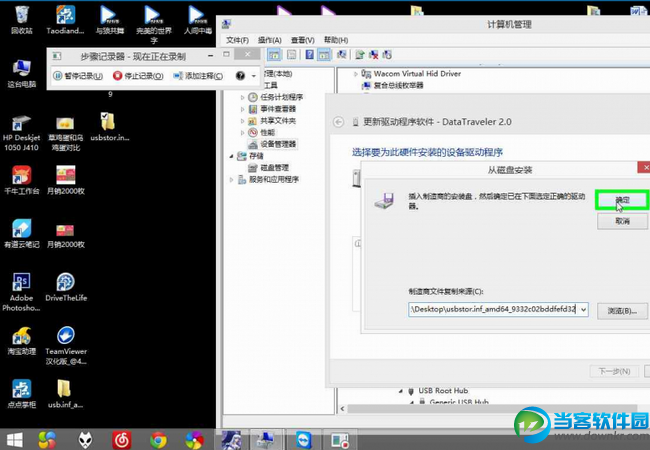This screenshot has height=450, width=650.
Task: Collapse the USB Root Hub node
Action: [400, 391]
